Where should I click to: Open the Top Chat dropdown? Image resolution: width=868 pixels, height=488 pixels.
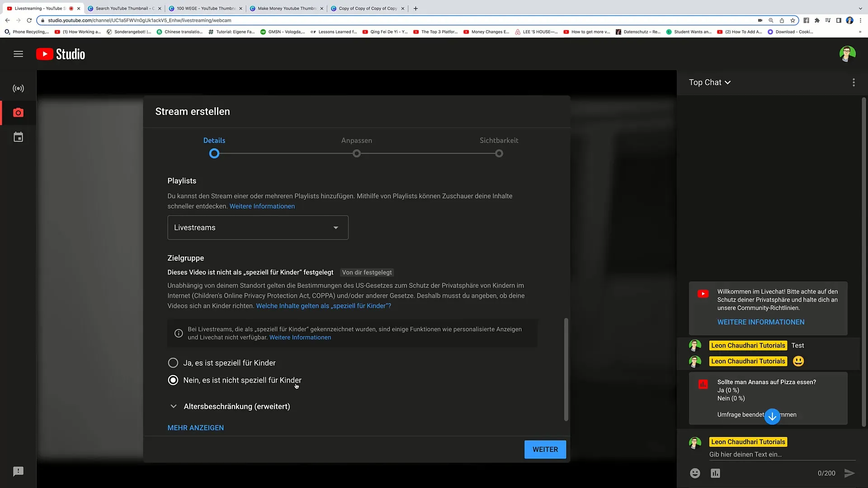coord(710,82)
